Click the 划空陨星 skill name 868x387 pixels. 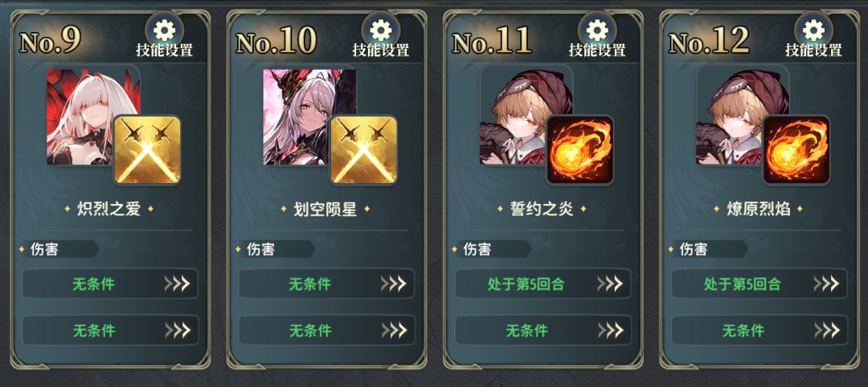[325, 210]
